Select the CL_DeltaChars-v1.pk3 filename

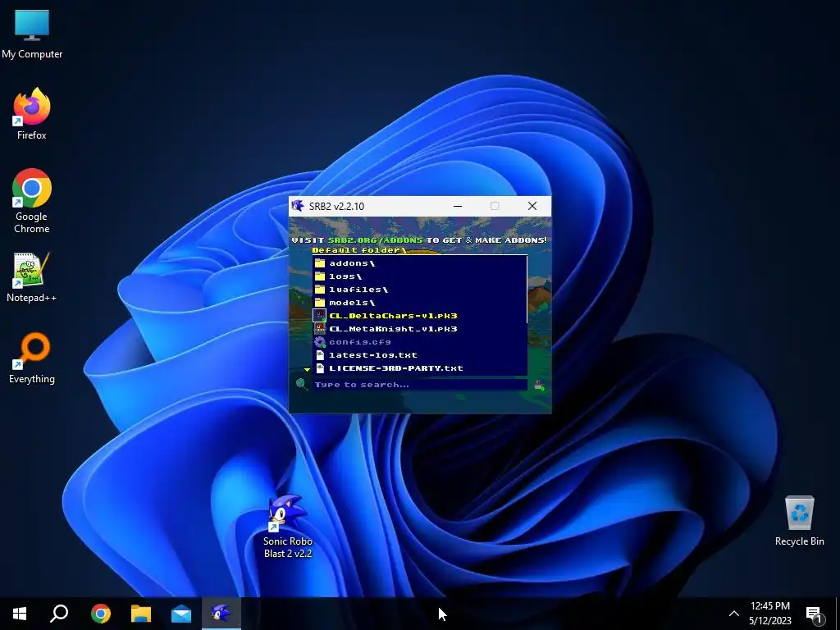click(393, 316)
